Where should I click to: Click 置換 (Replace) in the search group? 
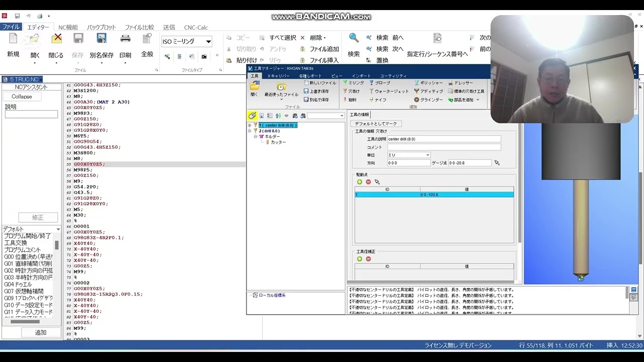pyautogui.click(x=377, y=60)
